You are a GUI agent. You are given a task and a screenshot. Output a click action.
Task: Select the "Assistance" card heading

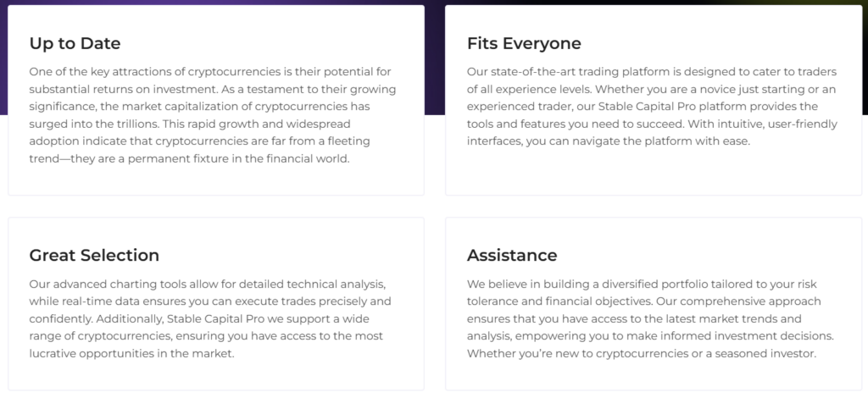click(512, 255)
